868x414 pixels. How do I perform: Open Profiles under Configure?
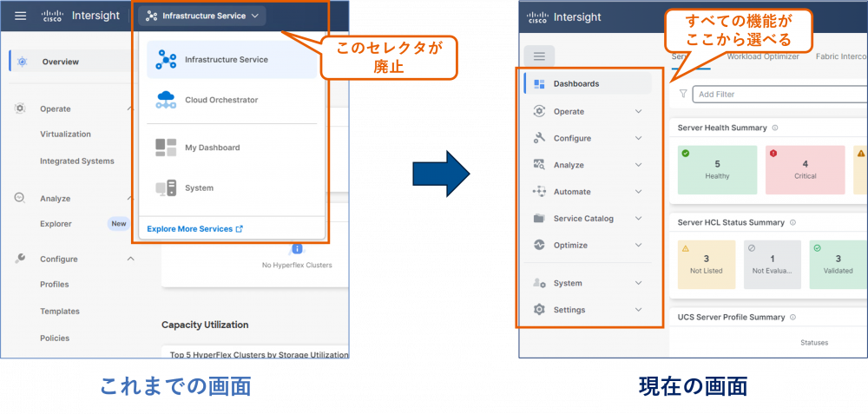coord(54,285)
